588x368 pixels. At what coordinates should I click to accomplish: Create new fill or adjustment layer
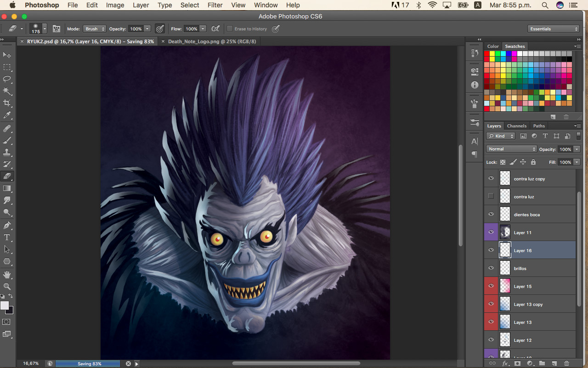click(x=530, y=363)
